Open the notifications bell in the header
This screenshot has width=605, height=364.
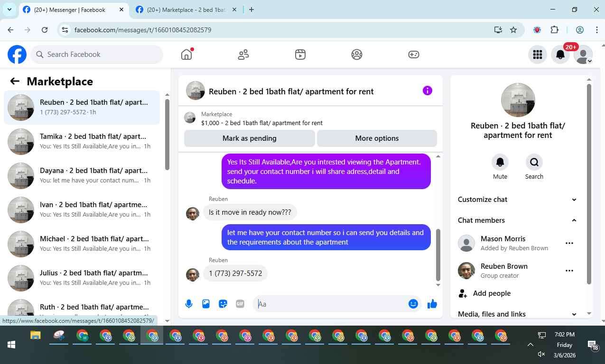[560, 55]
